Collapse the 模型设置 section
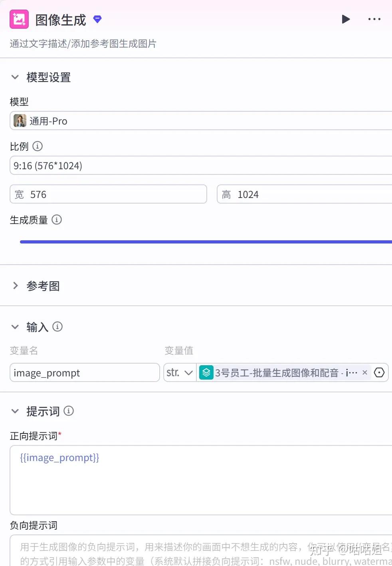Screen dimensions: 392x566 (x=15, y=77)
